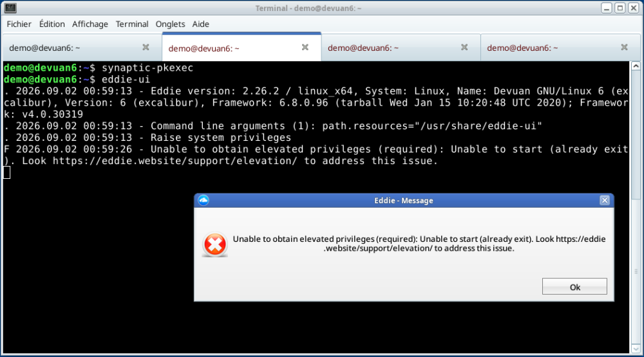Open the Onglets menu
The height and width of the screenshot is (357, 644).
(x=170, y=24)
